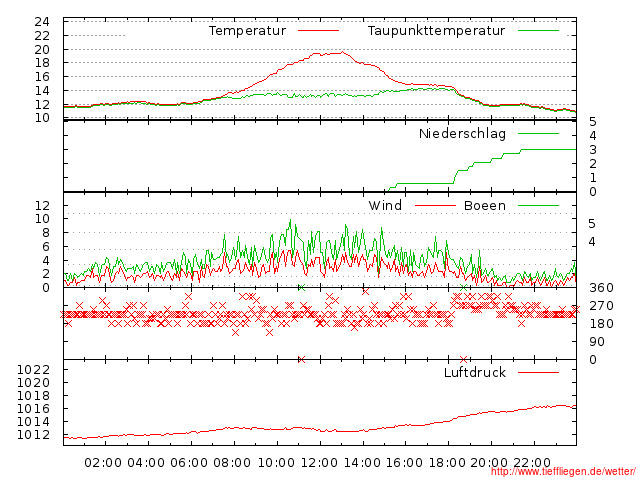Click the 1018 pressure axis value
This screenshot has height=480, width=640.
pos(33,396)
